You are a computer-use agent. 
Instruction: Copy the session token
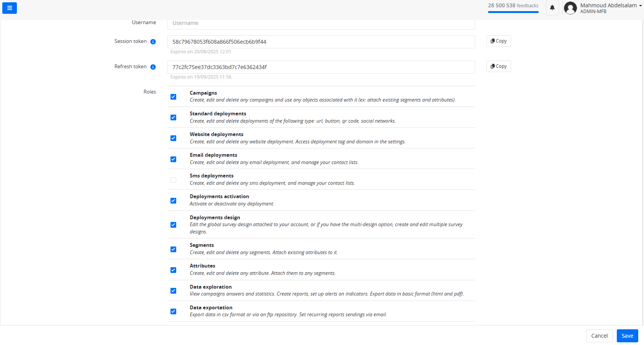click(498, 41)
